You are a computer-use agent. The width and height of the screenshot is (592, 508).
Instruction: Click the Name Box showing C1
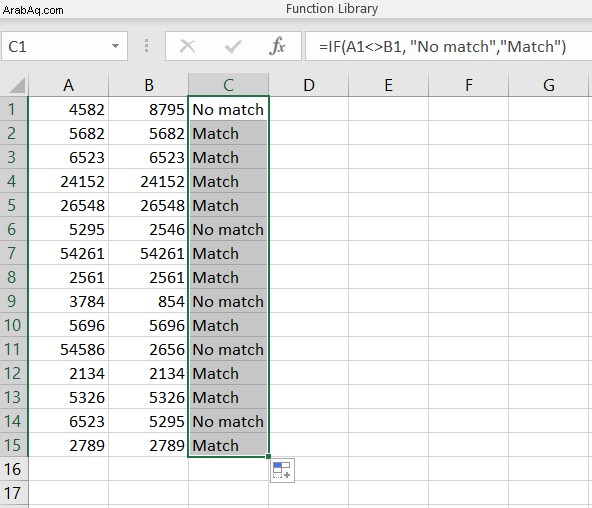65,46
